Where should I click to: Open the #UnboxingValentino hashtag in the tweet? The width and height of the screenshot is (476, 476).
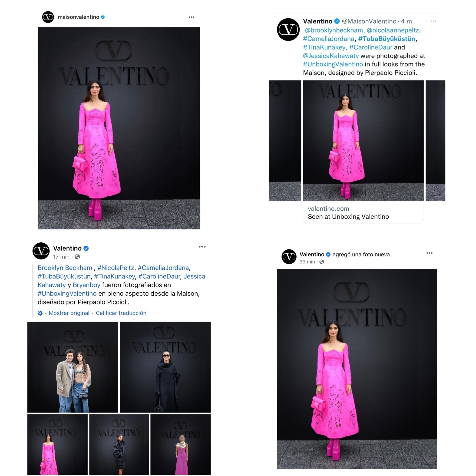tap(333, 64)
